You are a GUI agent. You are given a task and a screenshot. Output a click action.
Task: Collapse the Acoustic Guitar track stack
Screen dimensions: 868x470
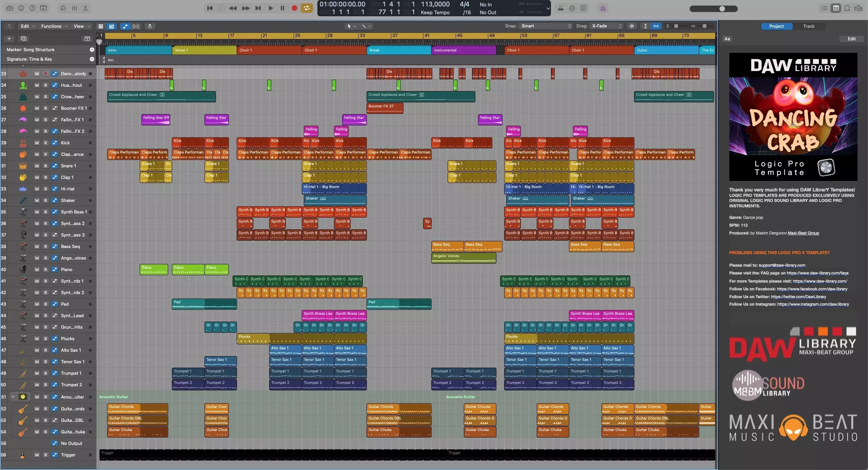[13, 396]
